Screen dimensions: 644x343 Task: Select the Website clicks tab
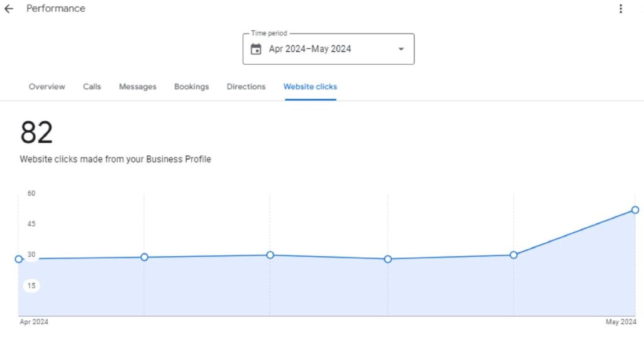[x=310, y=87]
